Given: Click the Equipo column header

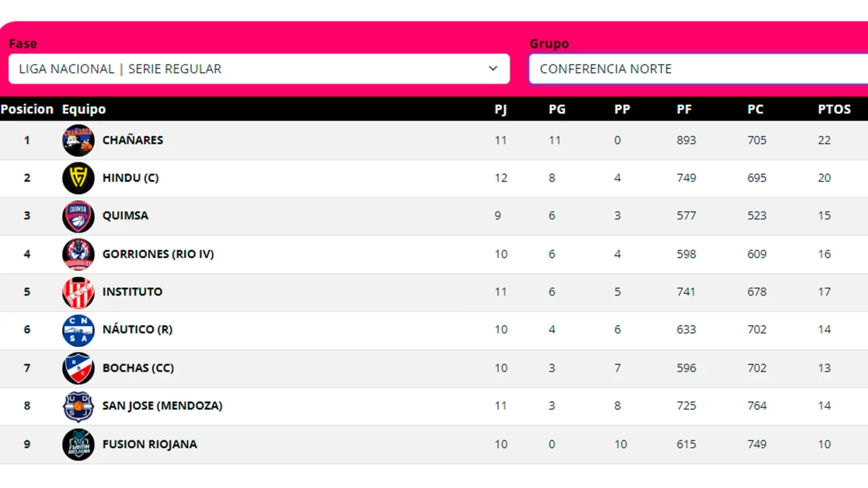Looking at the screenshot, I should point(84,109).
